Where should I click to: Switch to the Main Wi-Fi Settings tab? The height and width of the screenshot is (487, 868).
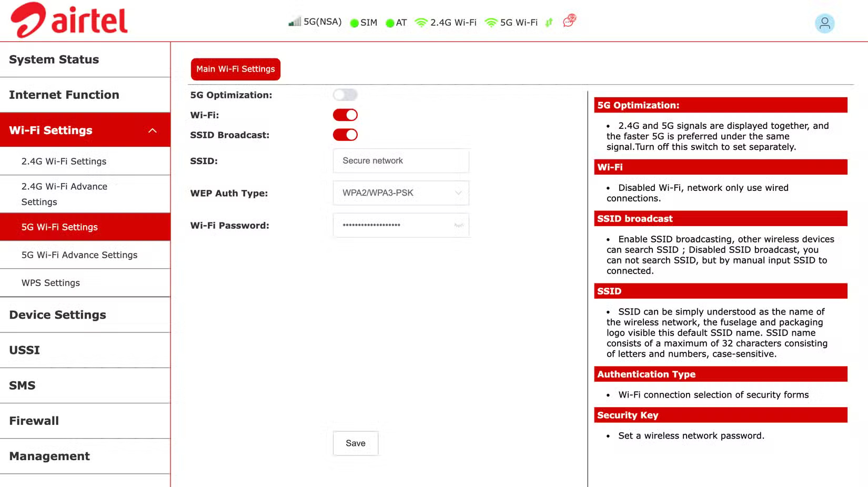235,69
